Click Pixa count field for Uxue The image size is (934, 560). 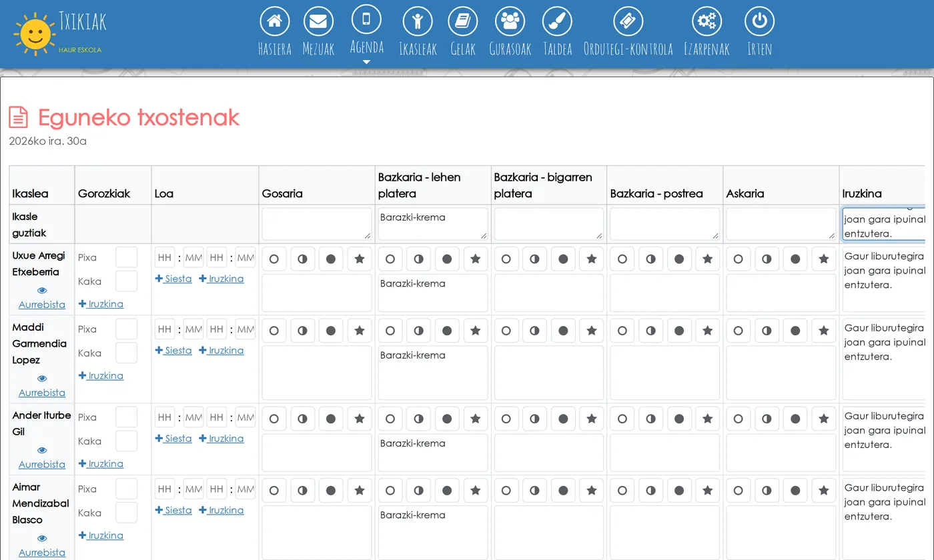[x=127, y=257]
